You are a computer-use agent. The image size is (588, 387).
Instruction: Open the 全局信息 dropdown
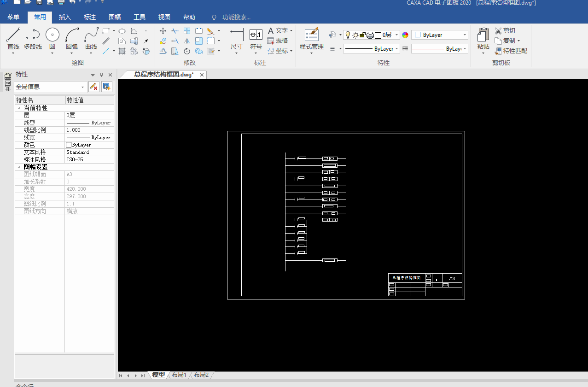pyautogui.click(x=50, y=87)
